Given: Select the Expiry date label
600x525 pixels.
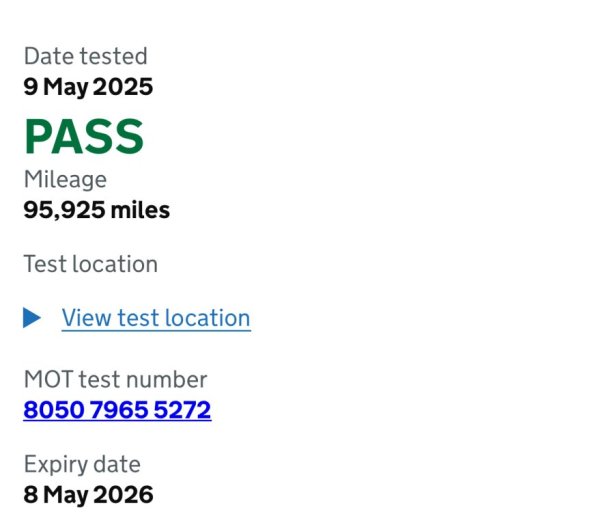Looking at the screenshot, I should [82, 465].
